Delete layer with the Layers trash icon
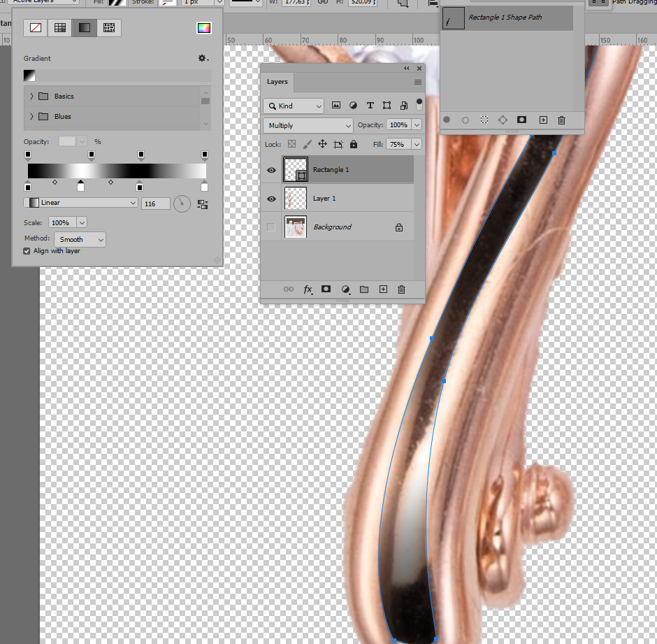Image resolution: width=657 pixels, height=644 pixels. click(401, 289)
